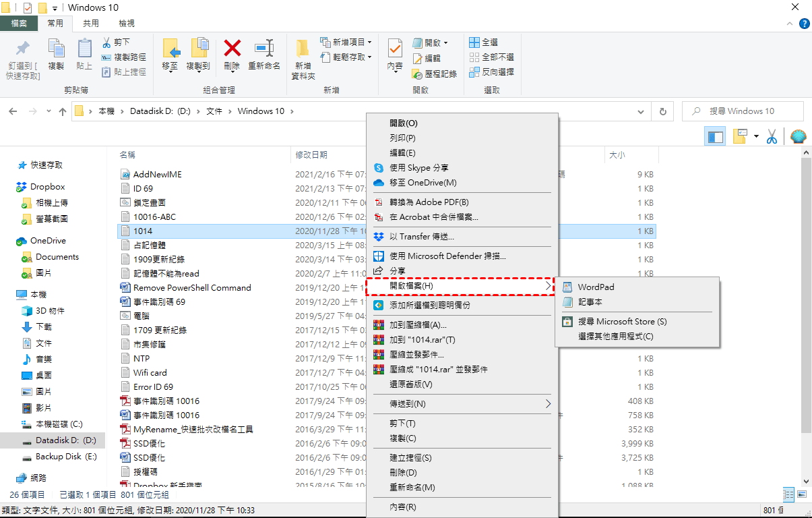Click Select none (全部不選) in ribbon
Screen dimensions: 812x518
[491, 57]
